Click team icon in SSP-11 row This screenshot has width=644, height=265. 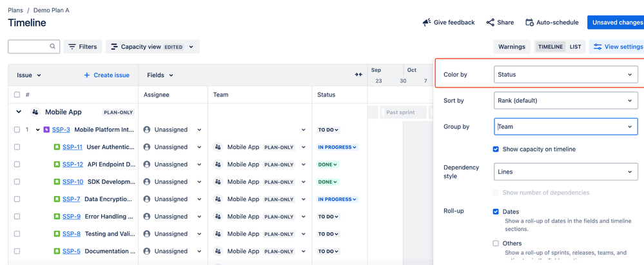(218, 147)
